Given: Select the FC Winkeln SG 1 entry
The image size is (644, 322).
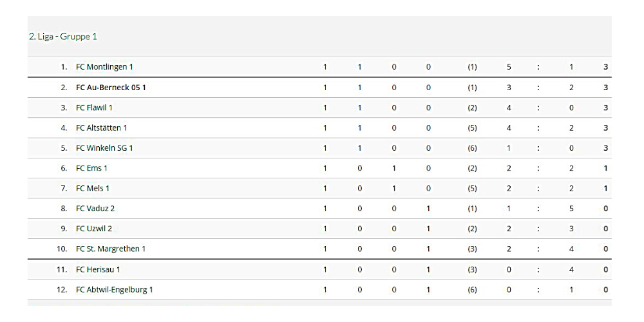Looking at the screenshot, I should pos(104,148).
